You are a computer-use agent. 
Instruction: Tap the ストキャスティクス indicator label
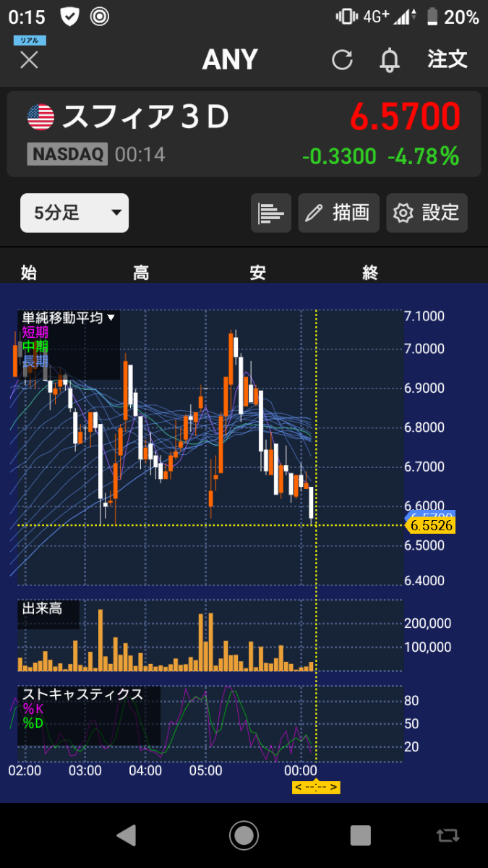pos(82,694)
